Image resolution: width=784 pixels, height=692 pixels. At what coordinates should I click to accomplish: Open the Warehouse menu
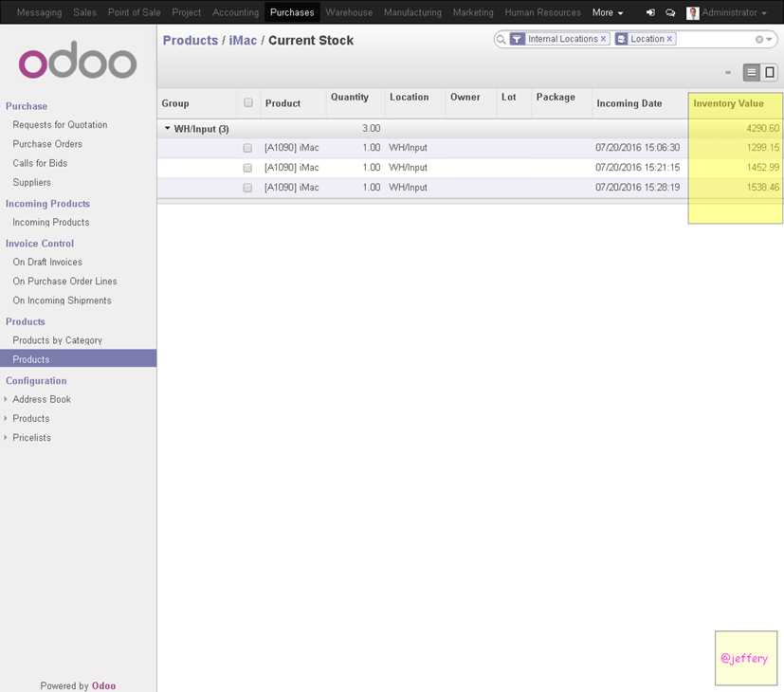(x=349, y=12)
